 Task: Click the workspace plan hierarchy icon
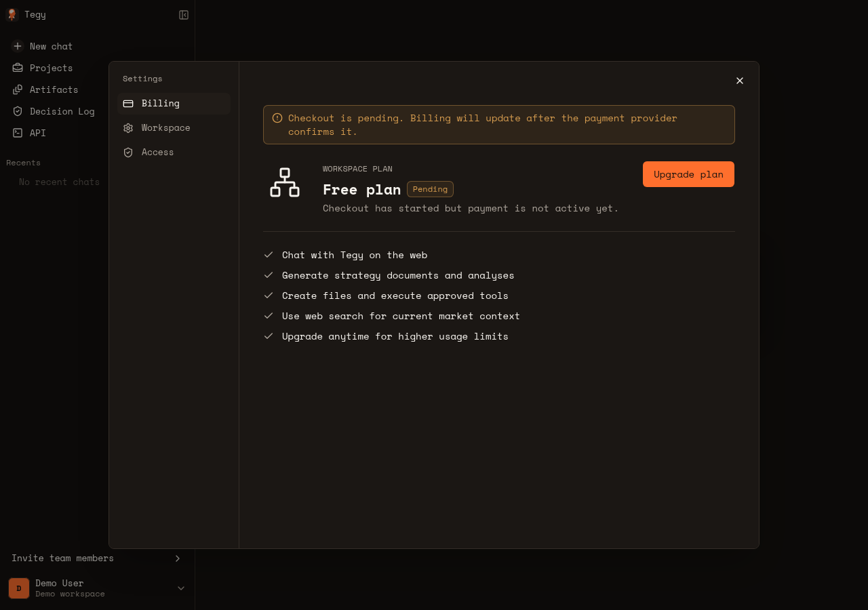(x=285, y=182)
